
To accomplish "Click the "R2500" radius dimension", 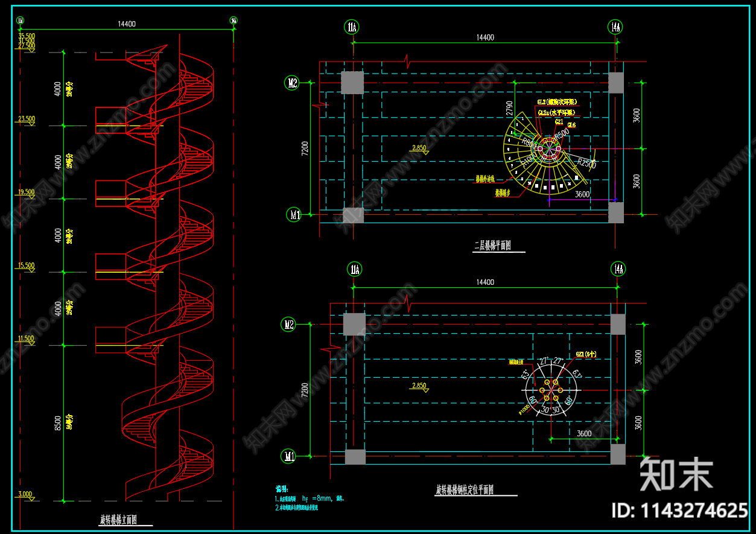I will [x=586, y=163].
